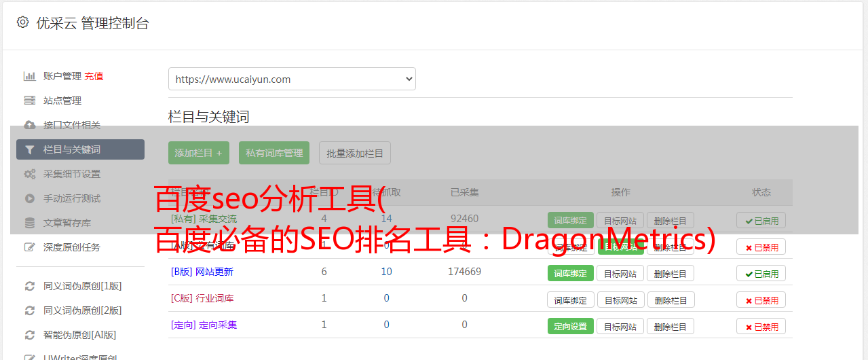The image size is (868, 360).
Task: Click the red 充值 recharge link
Action: (x=94, y=76)
